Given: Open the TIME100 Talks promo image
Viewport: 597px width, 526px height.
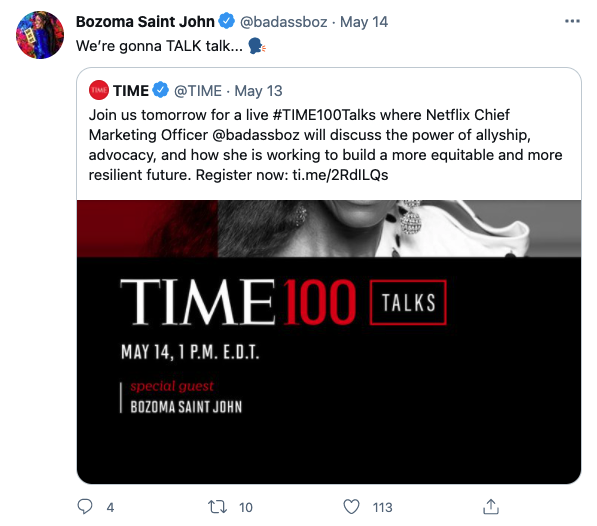Looking at the screenshot, I should [x=329, y=342].
